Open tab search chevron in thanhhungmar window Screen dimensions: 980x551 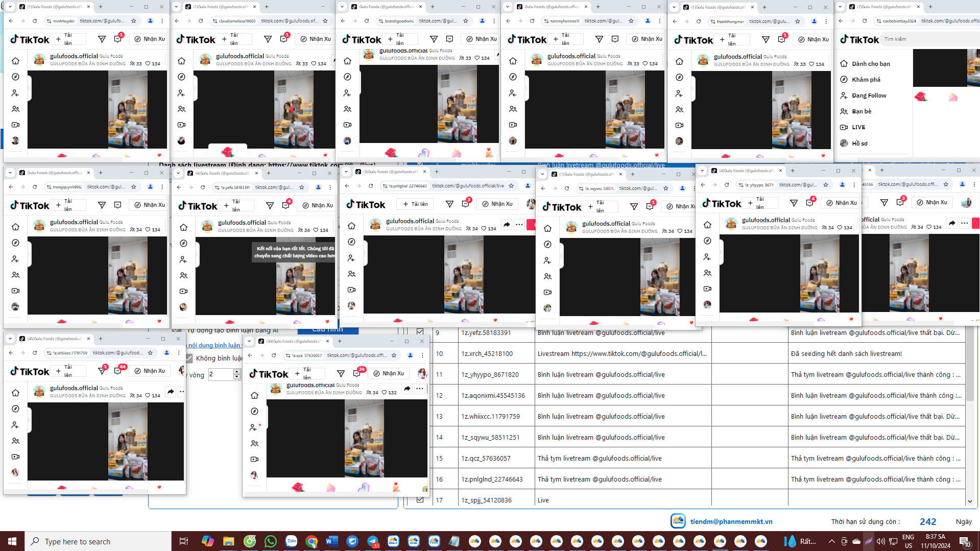675,7
